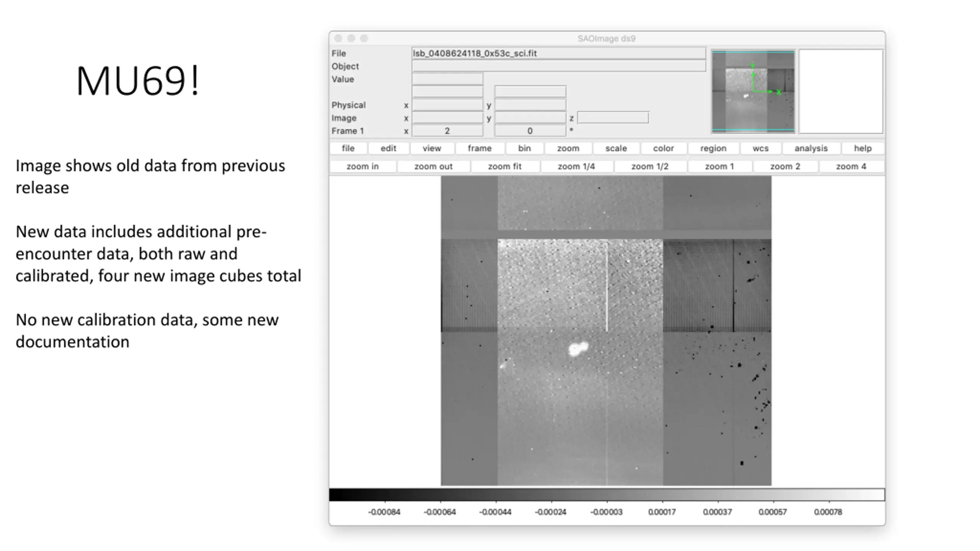Open the scale options
This screenshot has width=980, height=551.
pos(616,148)
